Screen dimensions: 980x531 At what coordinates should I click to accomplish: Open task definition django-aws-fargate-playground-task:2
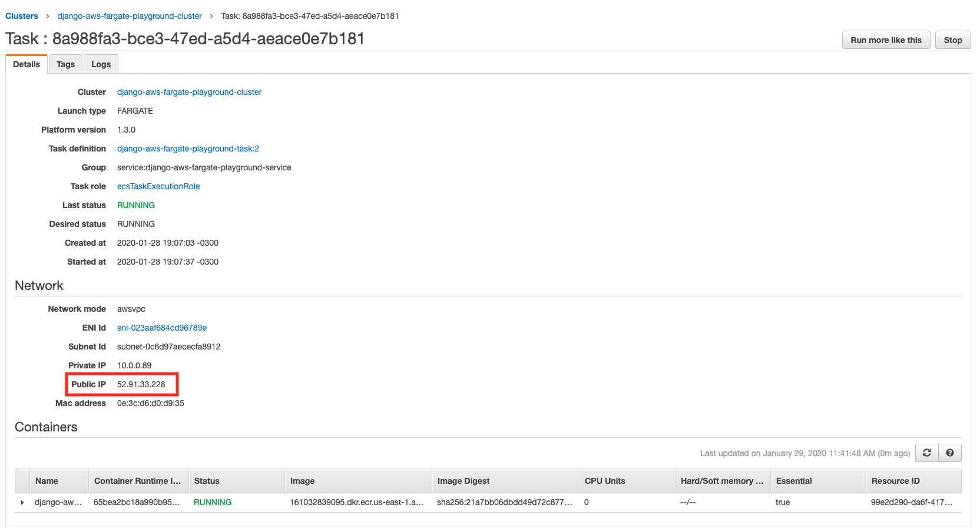coord(188,149)
